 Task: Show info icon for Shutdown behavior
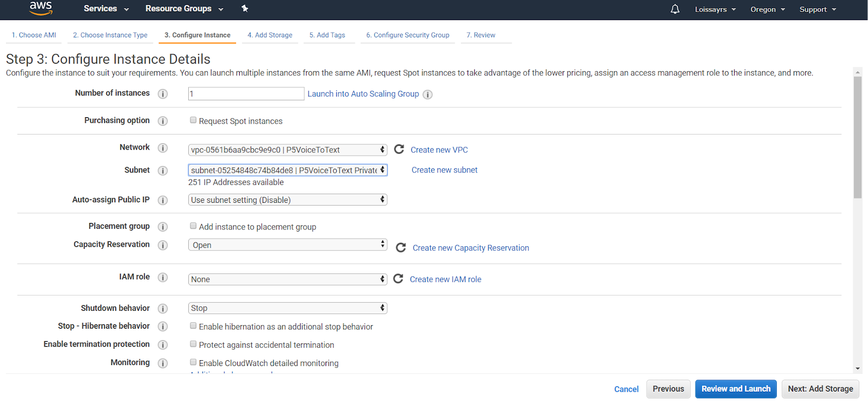[x=163, y=309]
